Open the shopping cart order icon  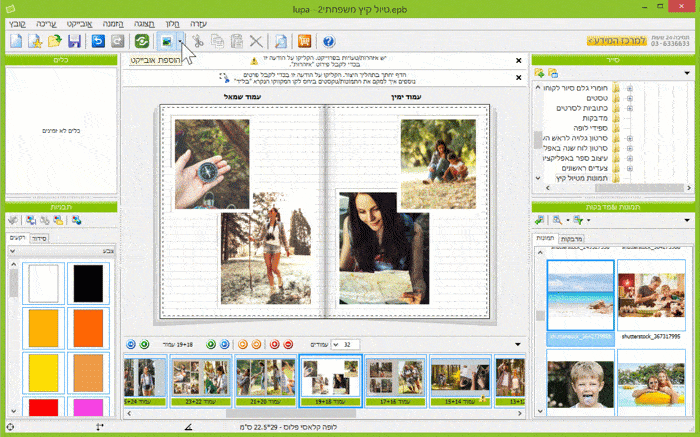tap(304, 41)
